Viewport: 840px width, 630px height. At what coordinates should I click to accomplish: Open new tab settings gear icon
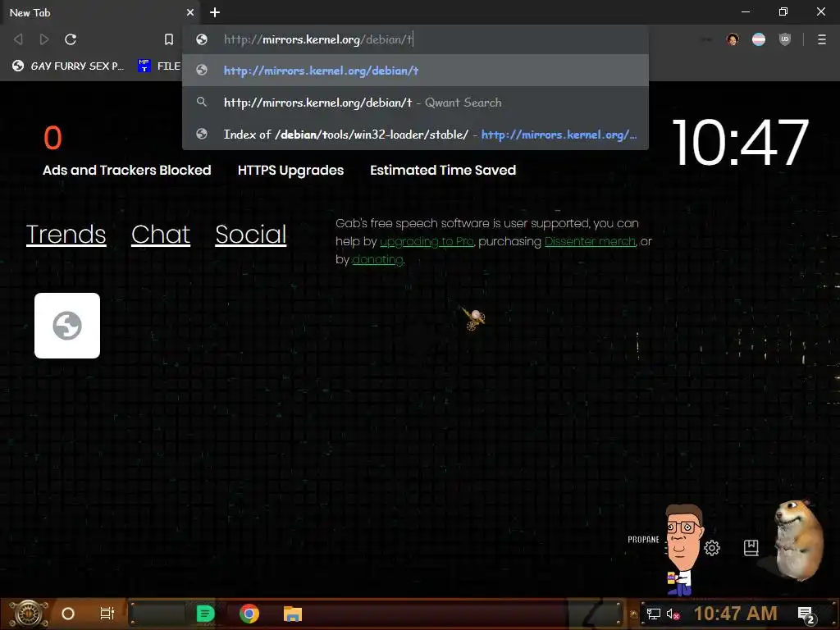coord(712,547)
